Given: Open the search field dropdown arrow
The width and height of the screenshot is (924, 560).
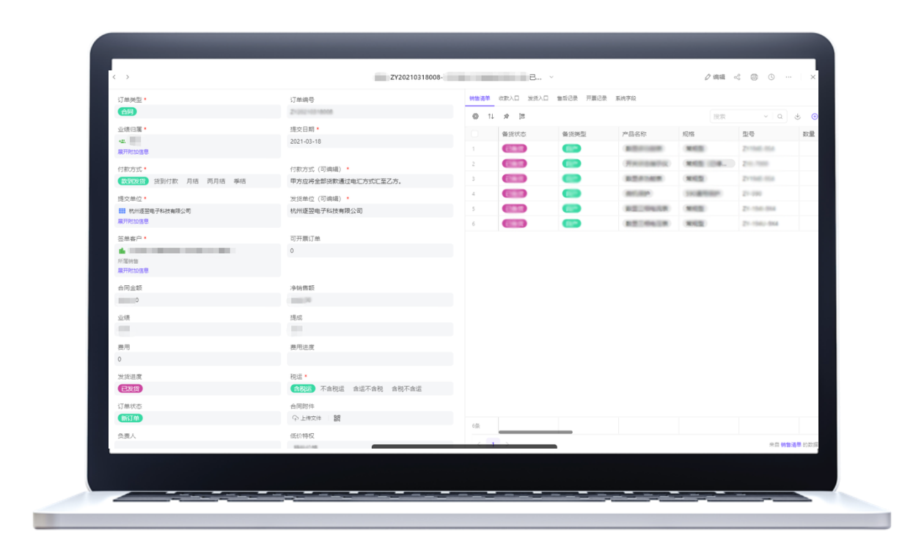Looking at the screenshot, I should [x=766, y=117].
